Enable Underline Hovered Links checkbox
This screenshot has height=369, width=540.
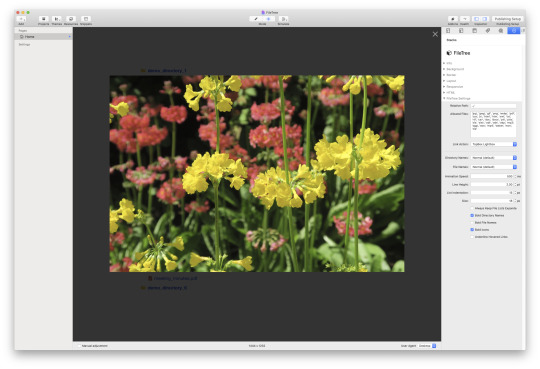472,237
